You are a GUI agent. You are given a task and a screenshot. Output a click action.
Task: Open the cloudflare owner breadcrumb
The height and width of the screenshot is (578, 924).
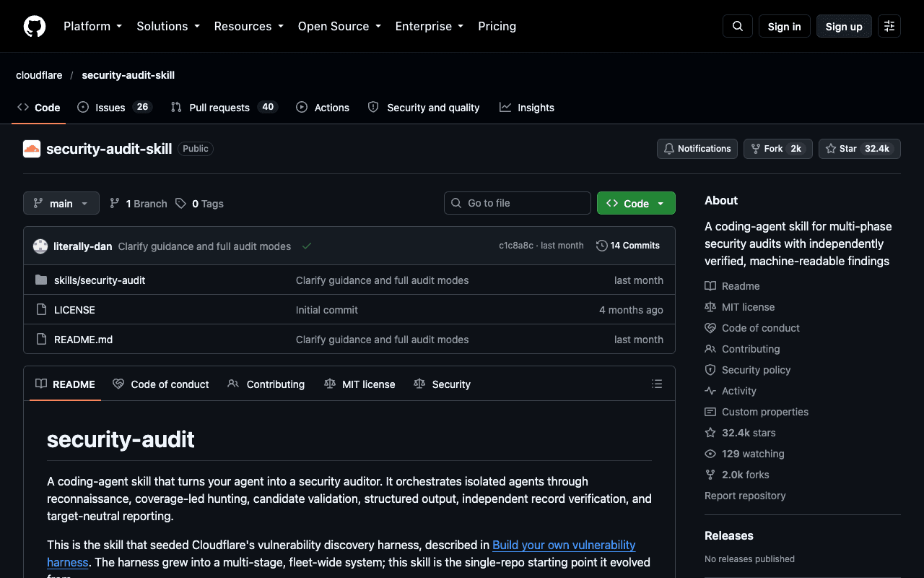pyautogui.click(x=39, y=75)
